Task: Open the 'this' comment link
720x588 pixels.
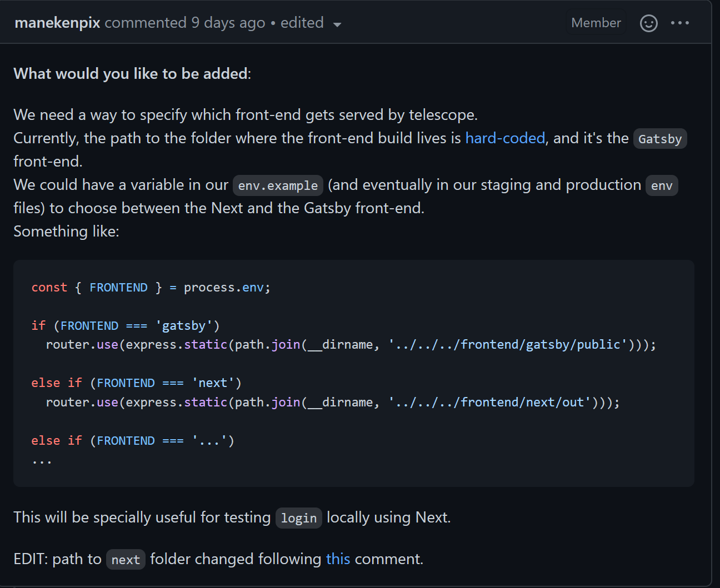Action: pos(338,559)
